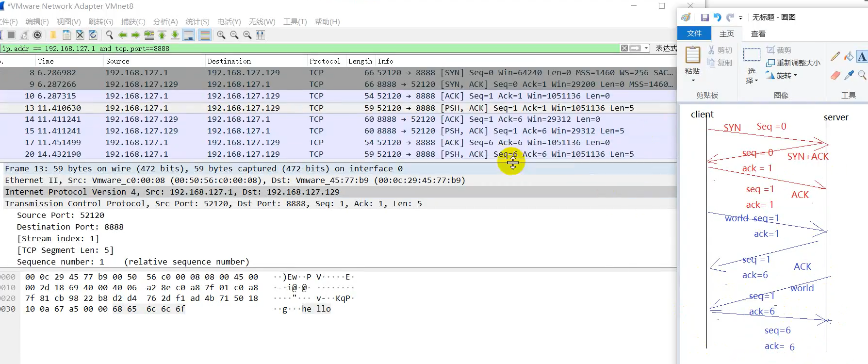This screenshot has height=364, width=868.
Task: Open the 编辑(E) menu
Action: coord(37,22)
